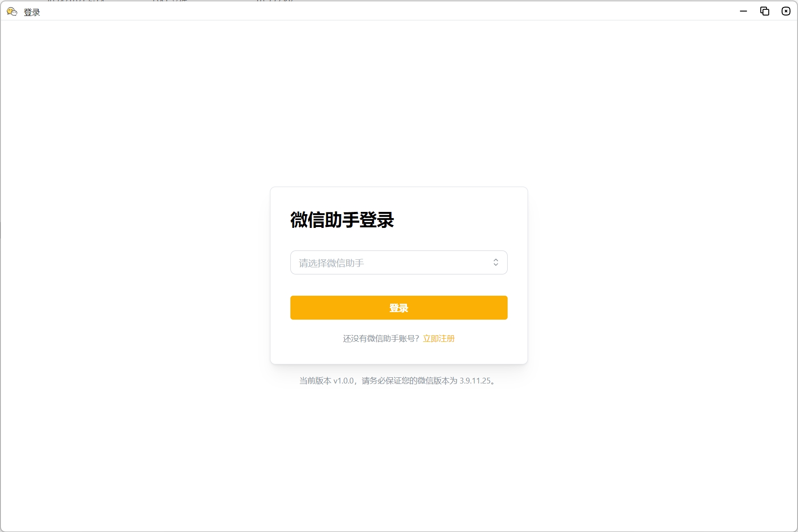Click the WeChat assistant app icon in title bar
798x532 pixels.
coord(12,12)
